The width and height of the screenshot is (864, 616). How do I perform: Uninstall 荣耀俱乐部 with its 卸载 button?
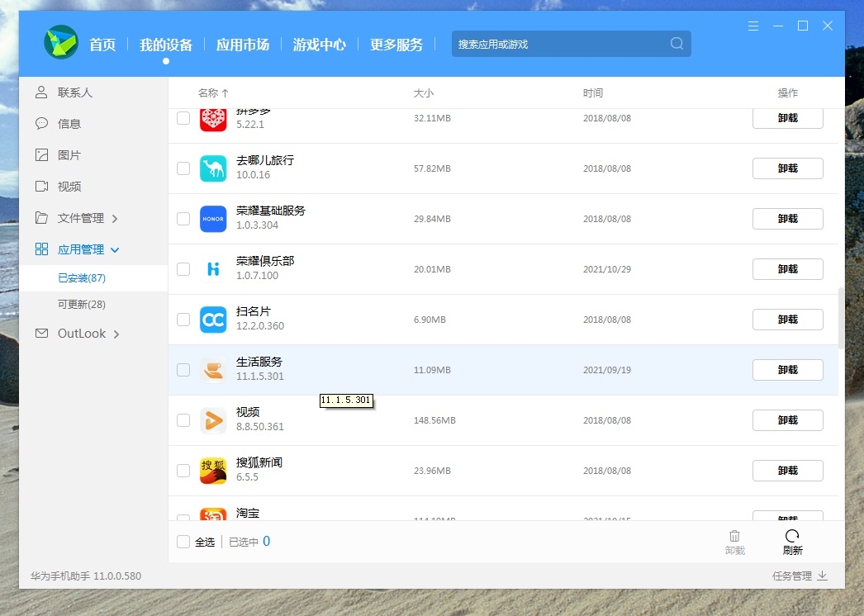787,269
